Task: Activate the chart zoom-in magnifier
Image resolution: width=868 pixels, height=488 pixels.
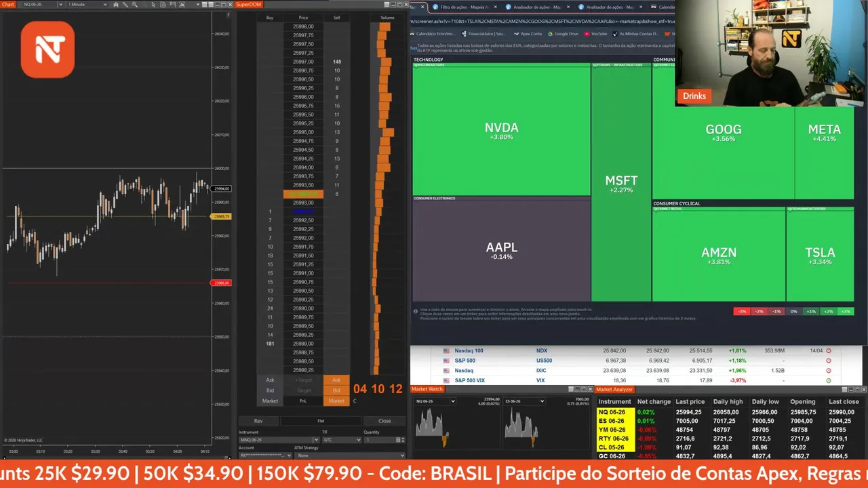Action: 135,5
